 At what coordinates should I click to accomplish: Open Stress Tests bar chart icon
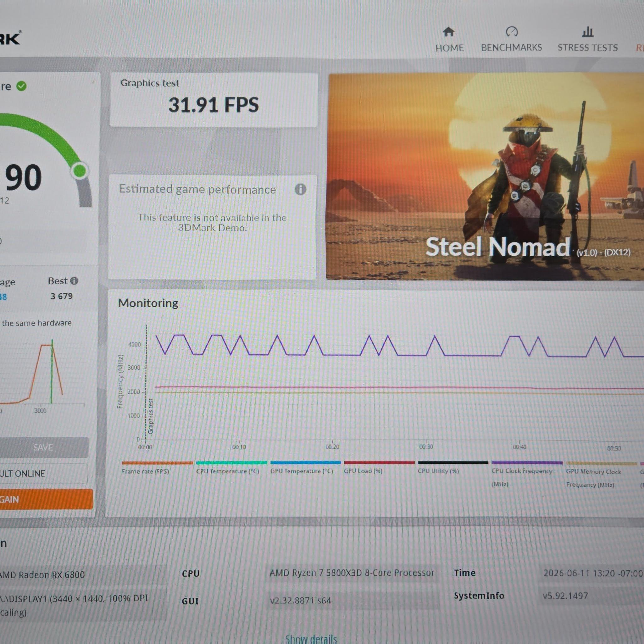[x=588, y=32]
